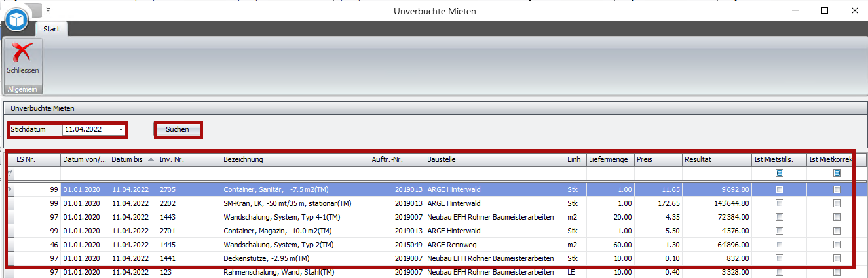Open the blue cube application menu

coord(17,20)
